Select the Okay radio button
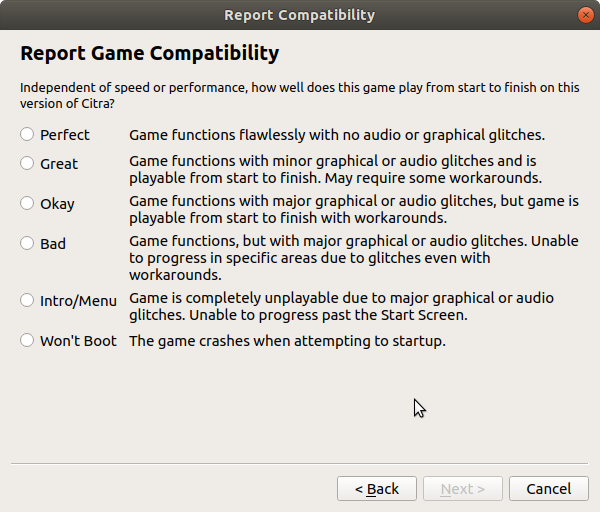Image resolution: width=600 pixels, height=512 pixels. click(27, 204)
